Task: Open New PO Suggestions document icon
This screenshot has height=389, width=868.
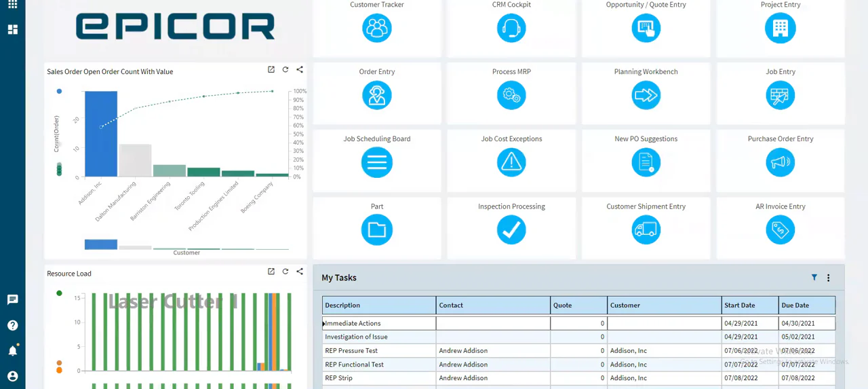Action: 646,162
